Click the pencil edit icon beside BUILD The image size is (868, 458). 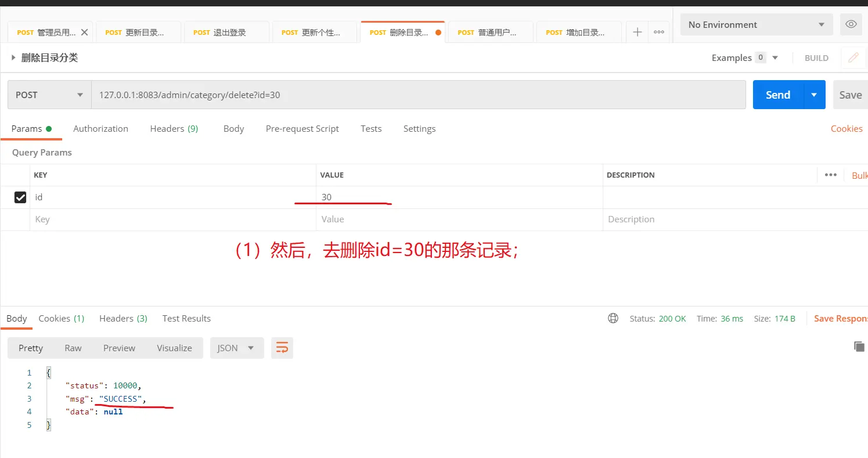853,57
